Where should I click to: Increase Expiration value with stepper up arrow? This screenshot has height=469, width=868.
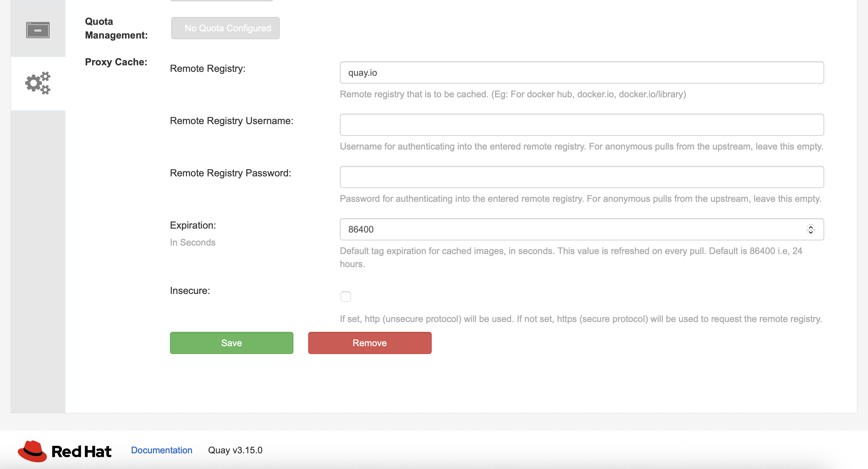point(811,227)
